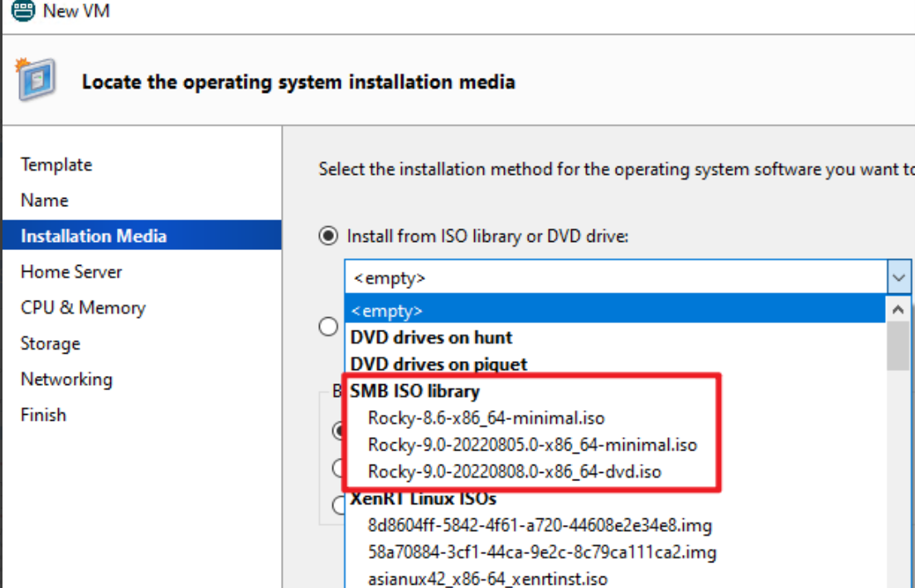Click the New VM window title icon

coord(23,11)
